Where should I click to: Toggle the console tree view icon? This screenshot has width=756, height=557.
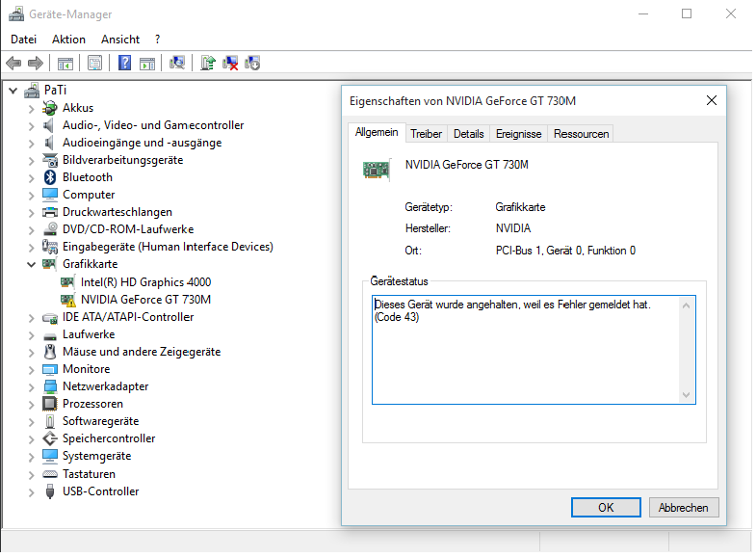click(65, 64)
